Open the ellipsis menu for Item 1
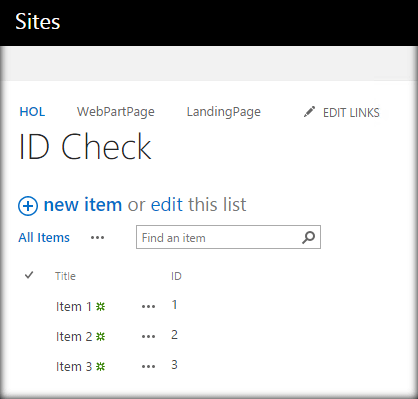 [148, 307]
